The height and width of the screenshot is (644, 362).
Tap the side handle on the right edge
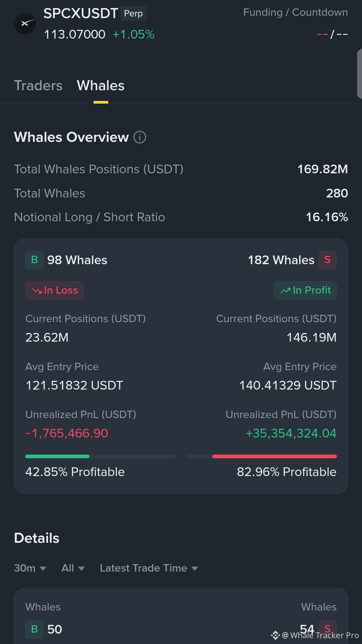coord(360,74)
